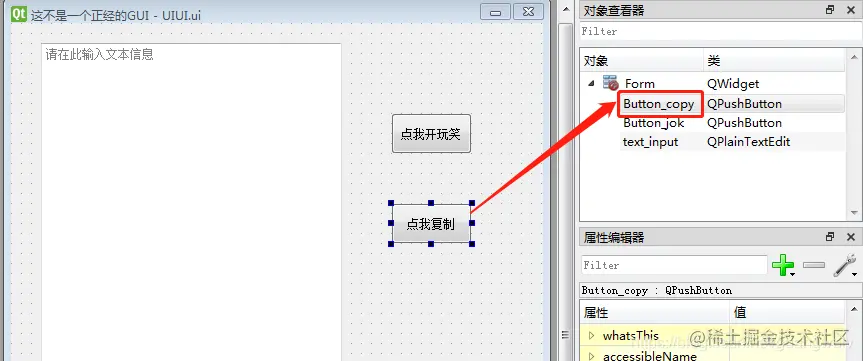Click 'Button_copy : QPushButton' label in property editor
This screenshot has width=863, height=361.
click(x=657, y=290)
